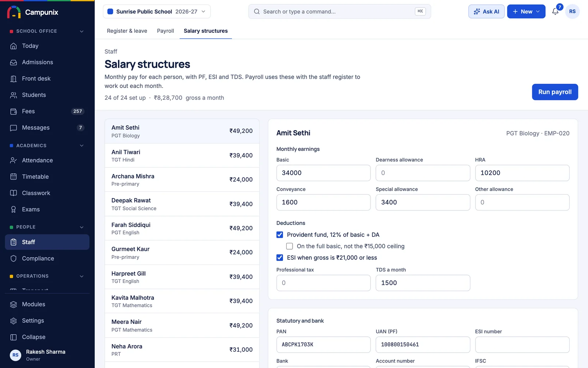Open Classwork book icon
The width and height of the screenshot is (588, 368).
click(14, 193)
